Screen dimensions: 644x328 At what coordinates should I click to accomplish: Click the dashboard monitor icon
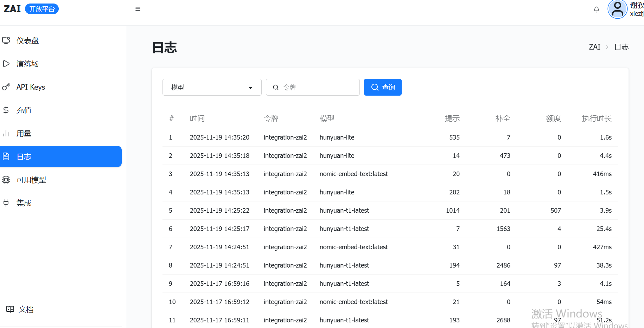[x=6, y=40]
